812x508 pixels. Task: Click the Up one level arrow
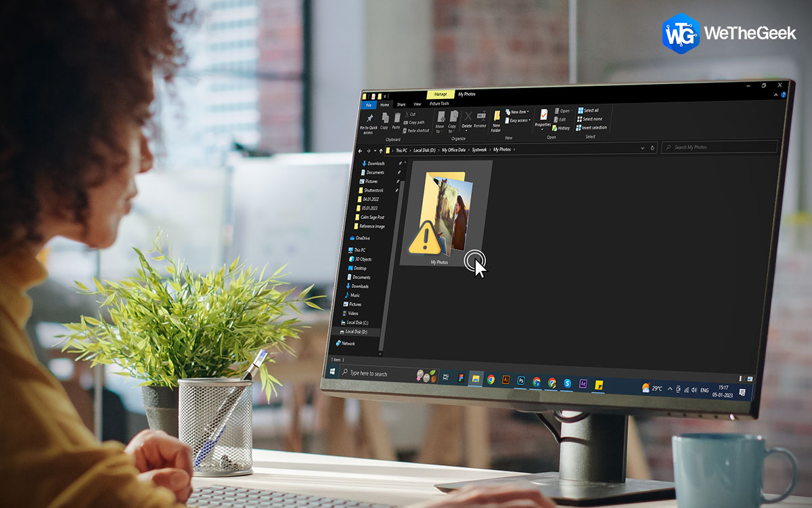pos(380,150)
